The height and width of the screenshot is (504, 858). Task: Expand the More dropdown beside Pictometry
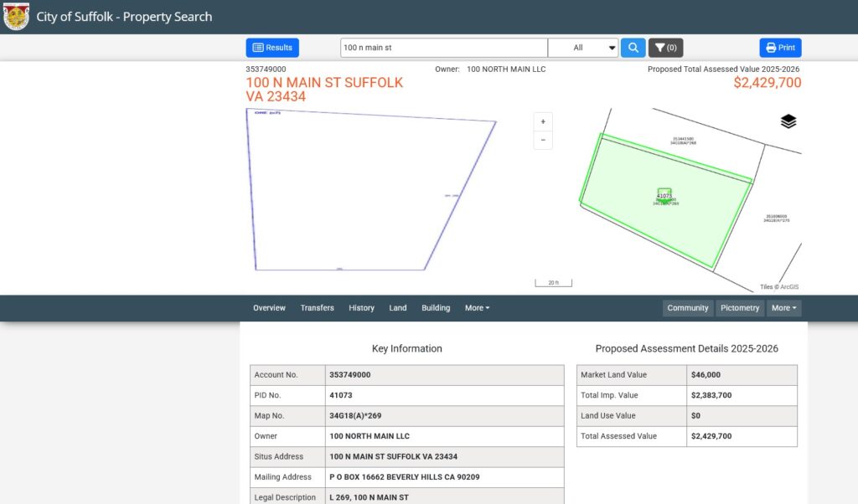[784, 308]
